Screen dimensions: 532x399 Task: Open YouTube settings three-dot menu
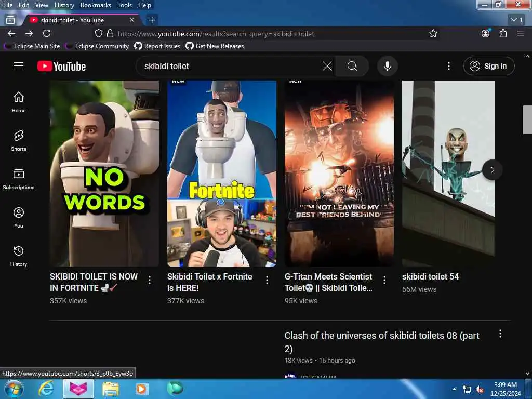448,66
